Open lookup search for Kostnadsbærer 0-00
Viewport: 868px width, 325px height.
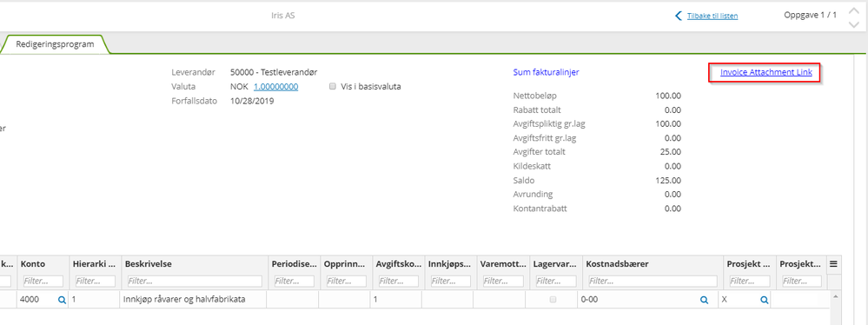(x=704, y=300)
